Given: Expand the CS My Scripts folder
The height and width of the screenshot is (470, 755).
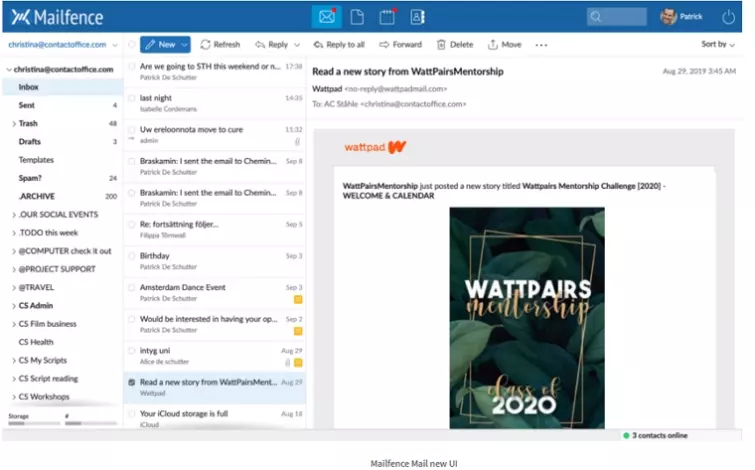Looking at the screenshot, I should coord(14,361).
